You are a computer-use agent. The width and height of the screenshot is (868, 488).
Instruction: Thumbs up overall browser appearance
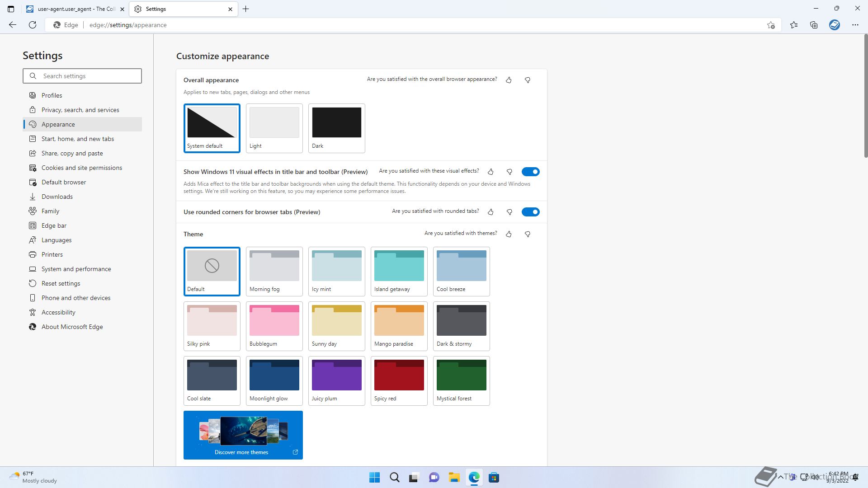click(x=509, y=80)
